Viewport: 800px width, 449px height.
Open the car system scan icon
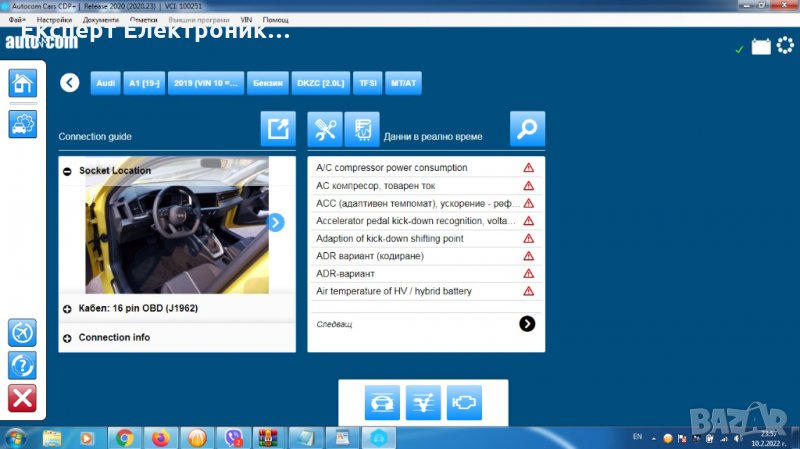point(382,403)
